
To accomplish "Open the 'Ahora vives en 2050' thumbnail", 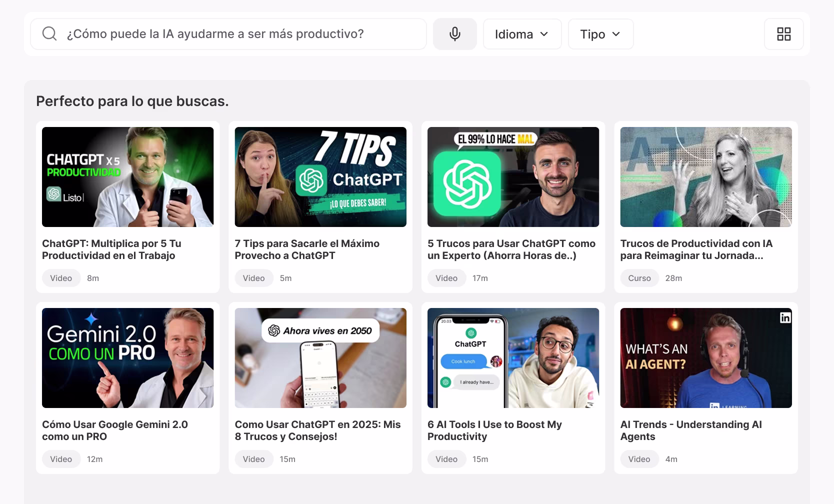I will 320,358.
